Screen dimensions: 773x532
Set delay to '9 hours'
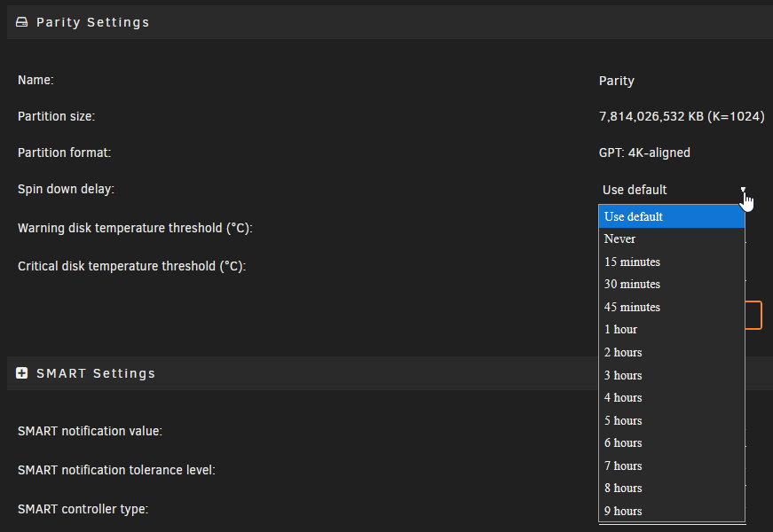[672, 511]
